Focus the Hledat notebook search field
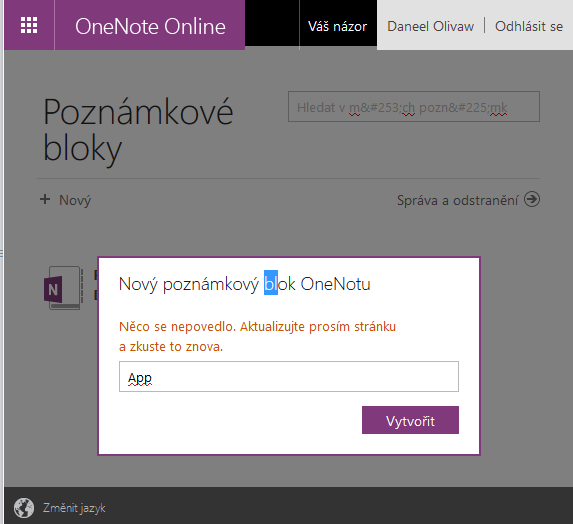Image resolution: width=573 pixels, height=524 pixels. [x=414, y=106]
